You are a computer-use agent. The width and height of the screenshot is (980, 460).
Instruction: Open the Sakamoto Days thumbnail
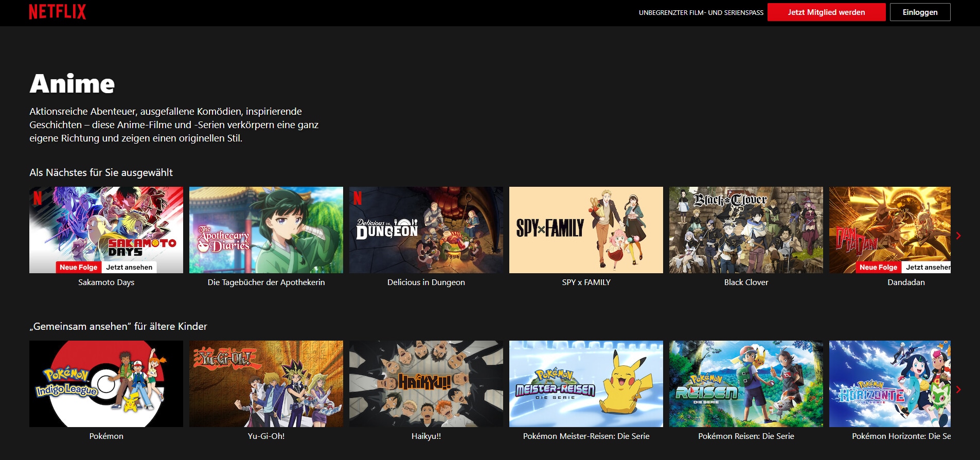(106, 230)
